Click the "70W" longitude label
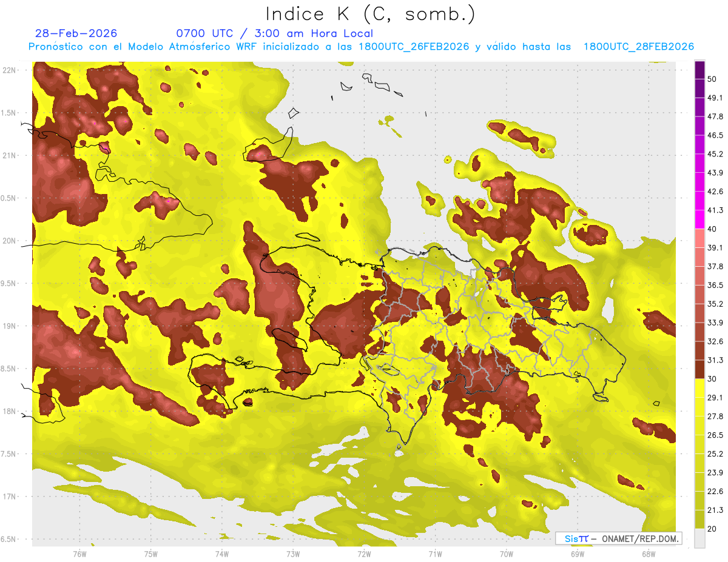This screenshot has height=562, width=728. click(x=506, y=554)
